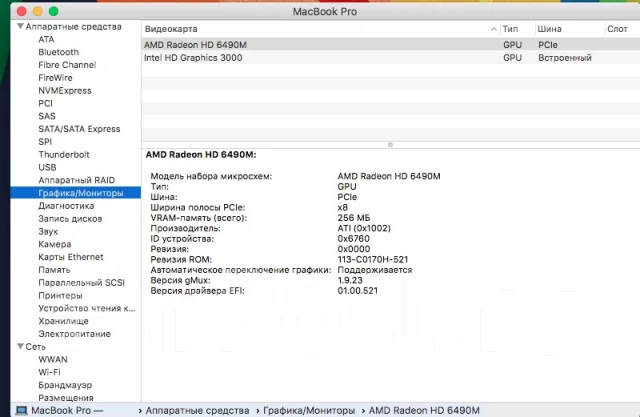Select Память in the sidebar
The image size is (640, 417).
pyautogui.click(x=54, y=270)
